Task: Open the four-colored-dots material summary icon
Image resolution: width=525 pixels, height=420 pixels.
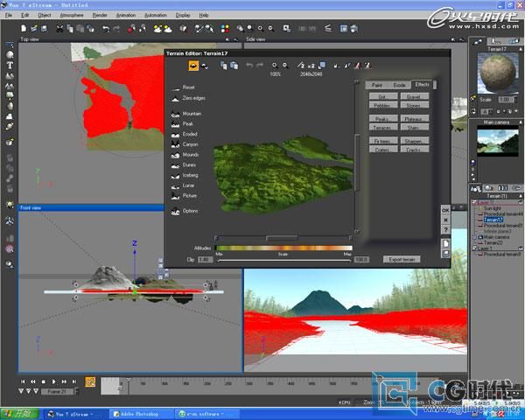Action: coord(225,29)
